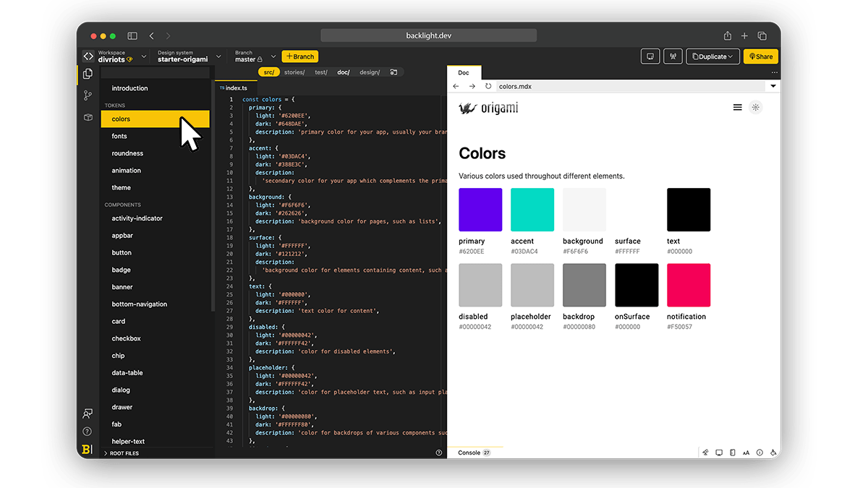Click the accent teal color swatch
The width and height of the screenshot is (868, 488).
point(532,210)
